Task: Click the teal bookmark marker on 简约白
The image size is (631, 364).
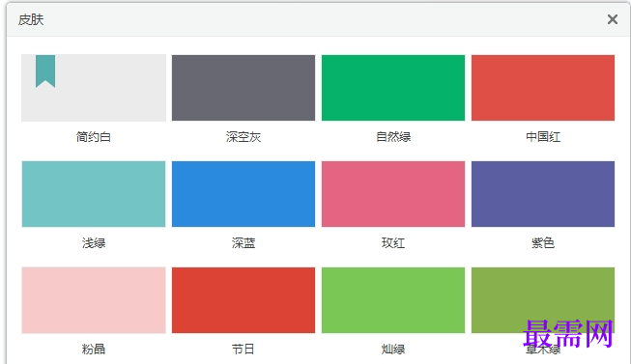Action: click(45, 71)
